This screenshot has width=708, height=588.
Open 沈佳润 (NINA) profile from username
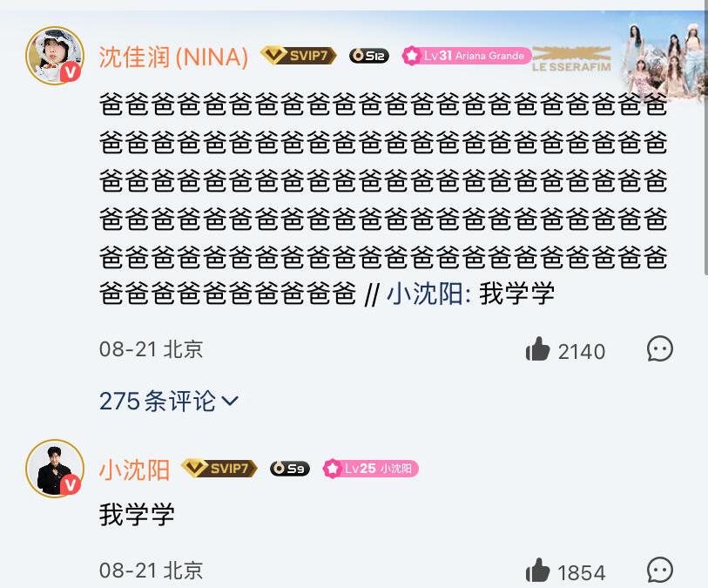[173, 57]
